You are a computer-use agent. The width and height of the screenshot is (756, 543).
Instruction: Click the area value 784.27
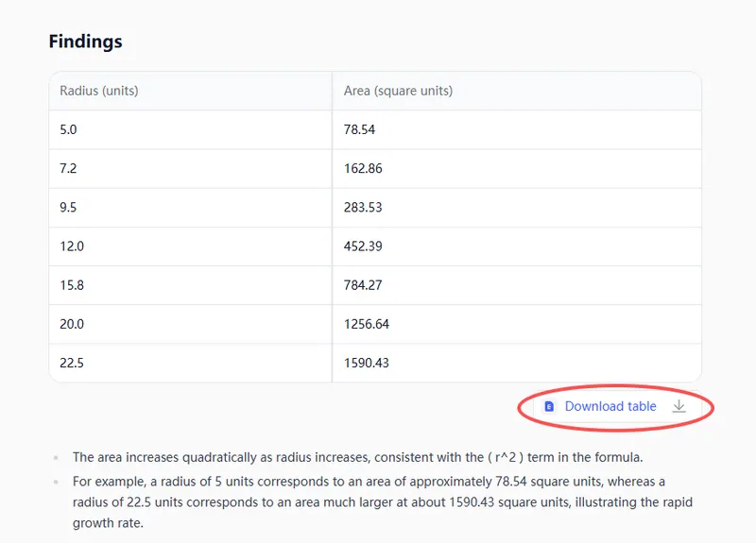point(363,284)
